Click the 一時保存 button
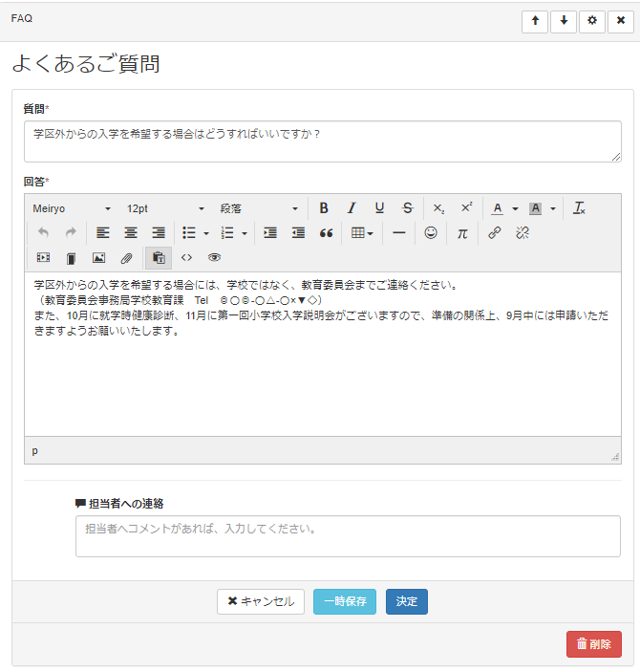640x672 pixels. pyautogui.click(x=345, y=601)
